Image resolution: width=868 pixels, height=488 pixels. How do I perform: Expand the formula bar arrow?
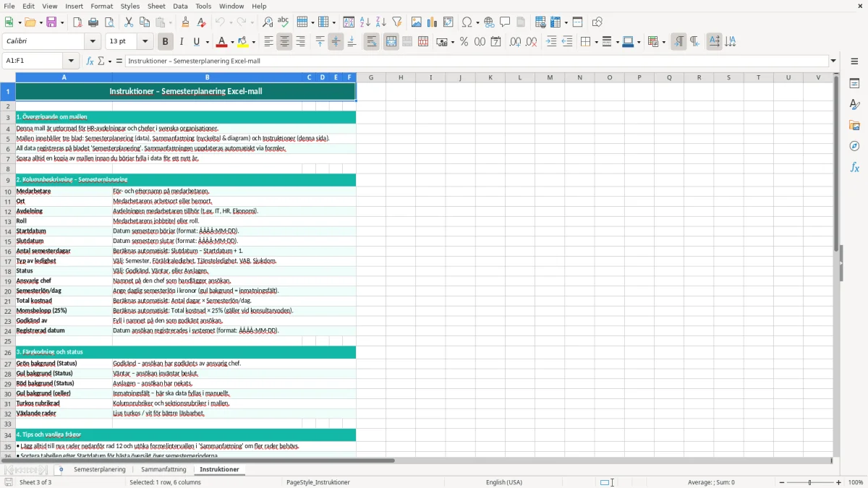(833, 61)
